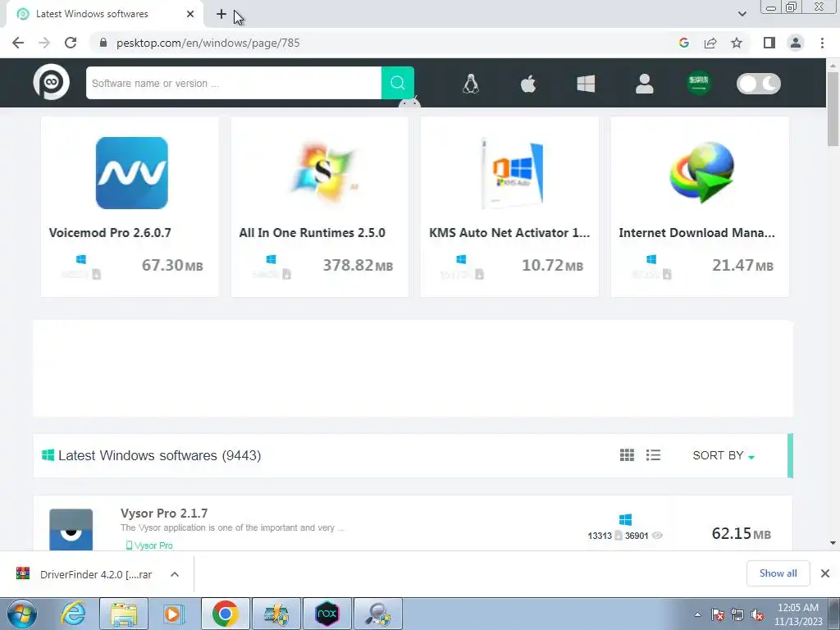The image size is (840, 630).
Task: Open the Nox player taskbar icon
Action: tap(326, 614)
